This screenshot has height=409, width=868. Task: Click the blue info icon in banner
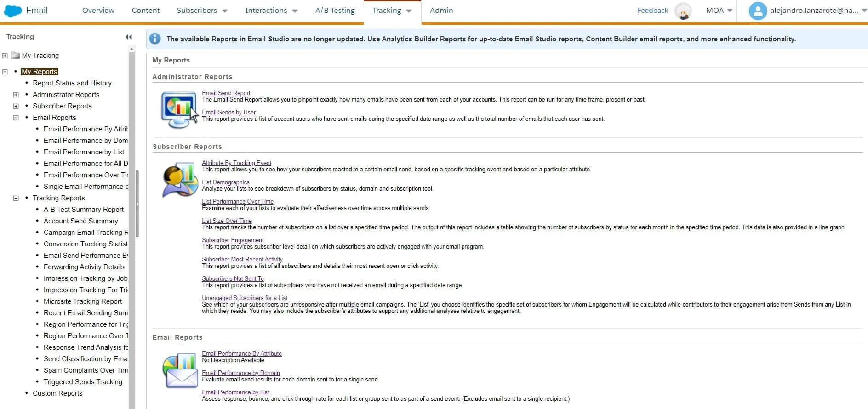click(155, 39)
